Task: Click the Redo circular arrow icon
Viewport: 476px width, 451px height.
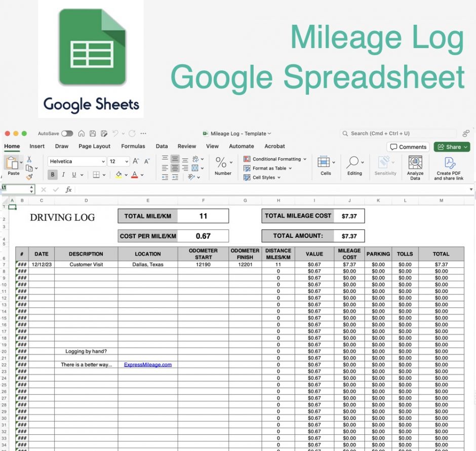Action: [x=132, y=134]
